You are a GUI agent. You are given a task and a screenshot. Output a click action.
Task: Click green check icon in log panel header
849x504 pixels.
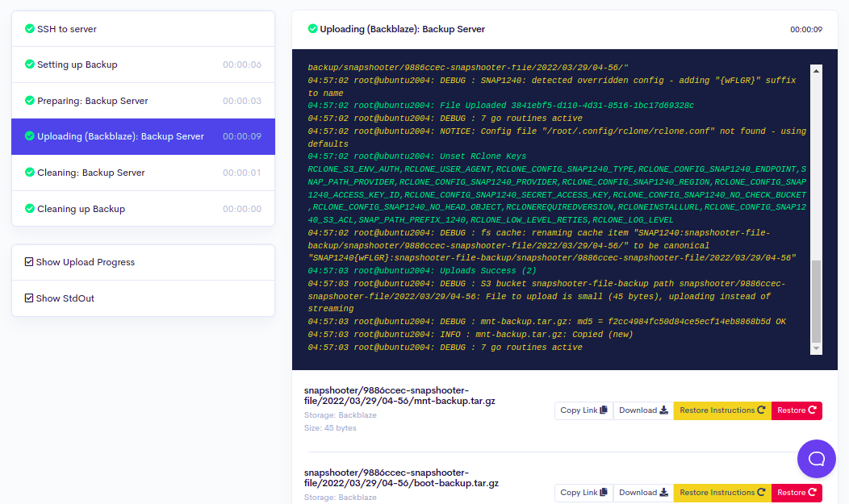(312, 29)
